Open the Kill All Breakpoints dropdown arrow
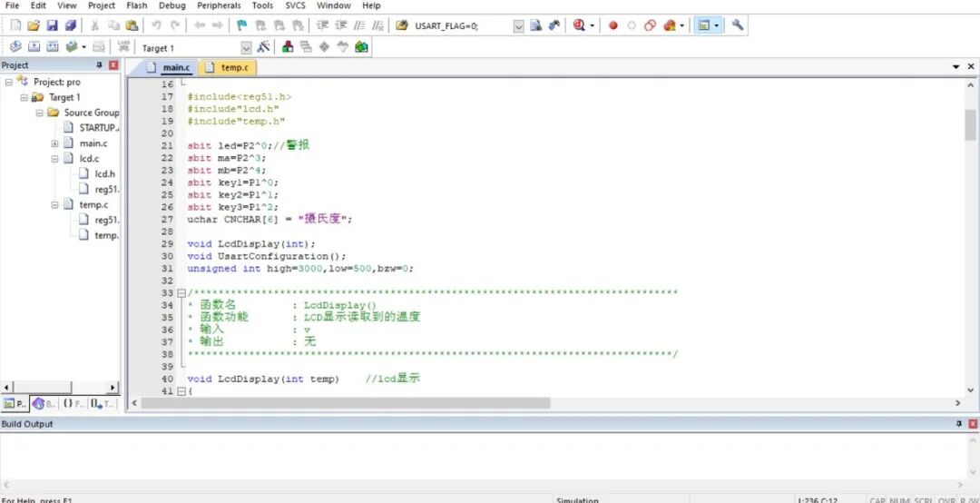Screen dimensions: 980x503 (x=681, y=25)
